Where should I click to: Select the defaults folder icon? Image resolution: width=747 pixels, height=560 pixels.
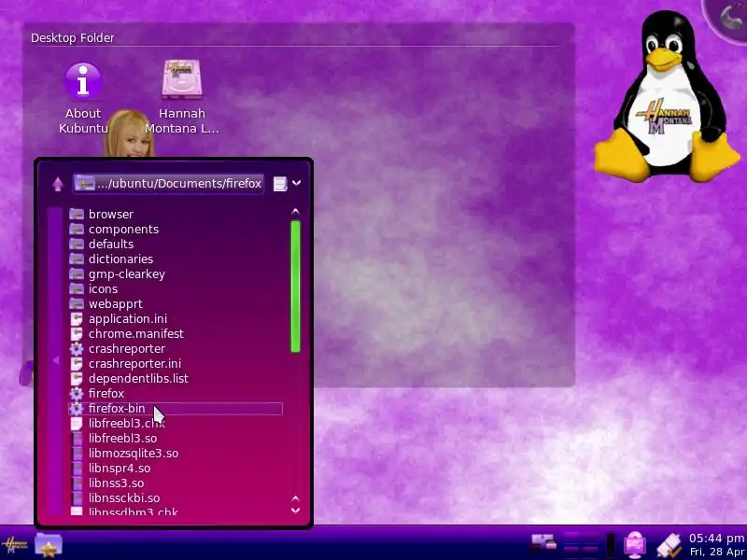pyautogui.click(x=77, y=245)
